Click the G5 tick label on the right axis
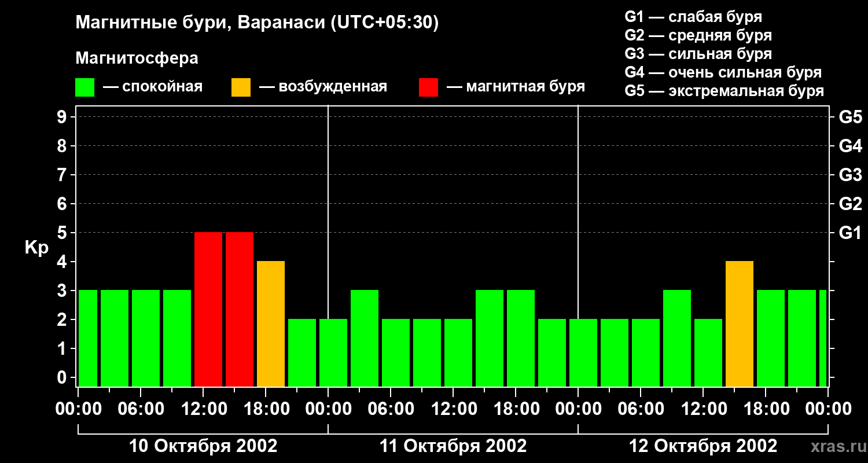 pyautogui.click(x=851, y=117)
